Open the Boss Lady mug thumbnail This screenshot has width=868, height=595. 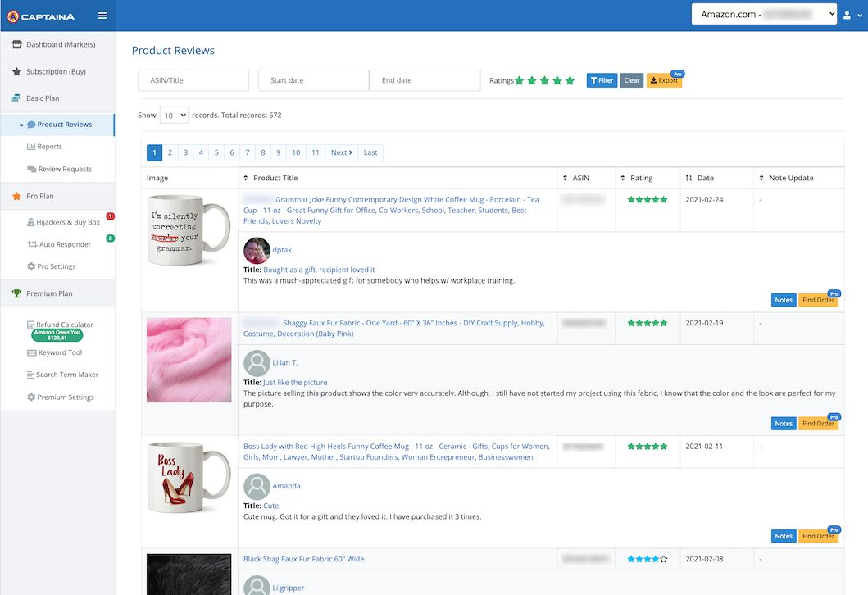tap(189, 478)
